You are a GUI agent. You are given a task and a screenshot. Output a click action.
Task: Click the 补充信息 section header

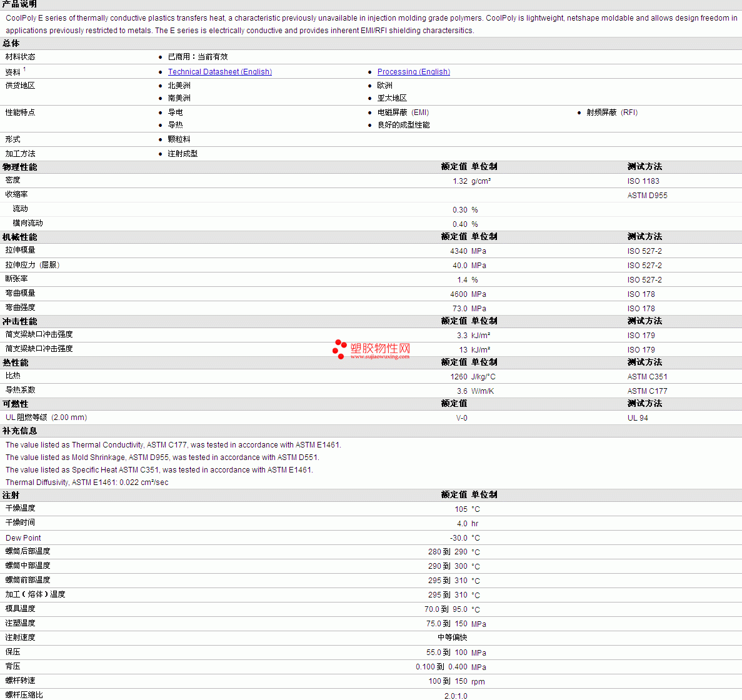click(x=19, y=431)
